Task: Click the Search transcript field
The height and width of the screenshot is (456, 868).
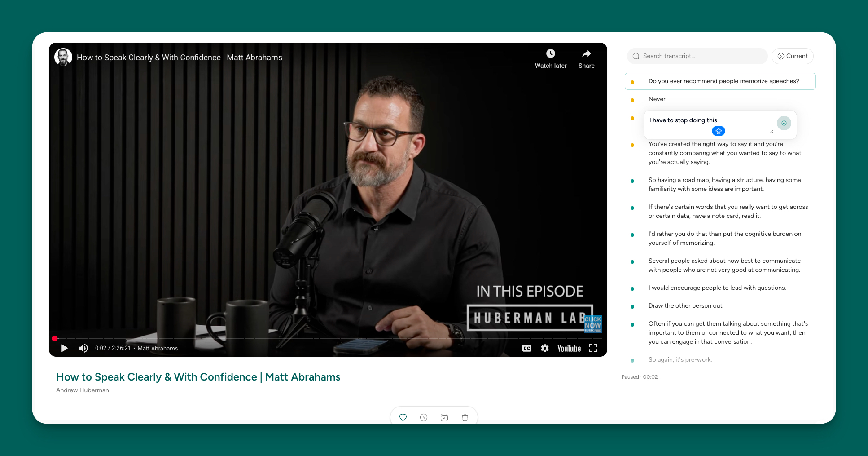Action: 700,56
